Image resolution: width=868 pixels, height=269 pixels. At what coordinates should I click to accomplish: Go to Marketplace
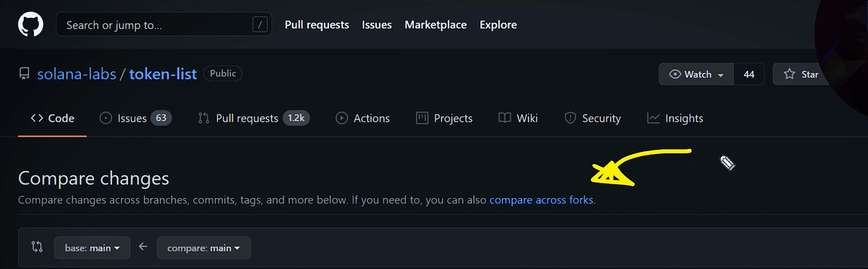click(435, 25)
